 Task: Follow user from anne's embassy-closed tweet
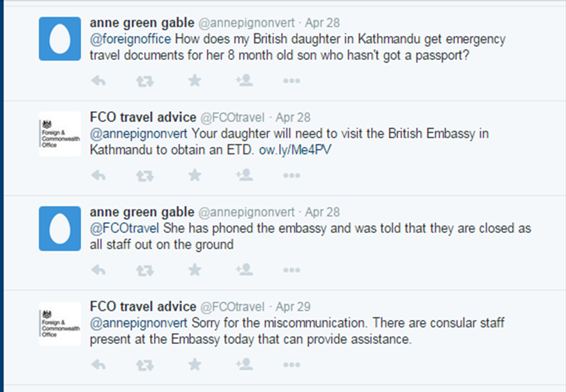point(243,270)
